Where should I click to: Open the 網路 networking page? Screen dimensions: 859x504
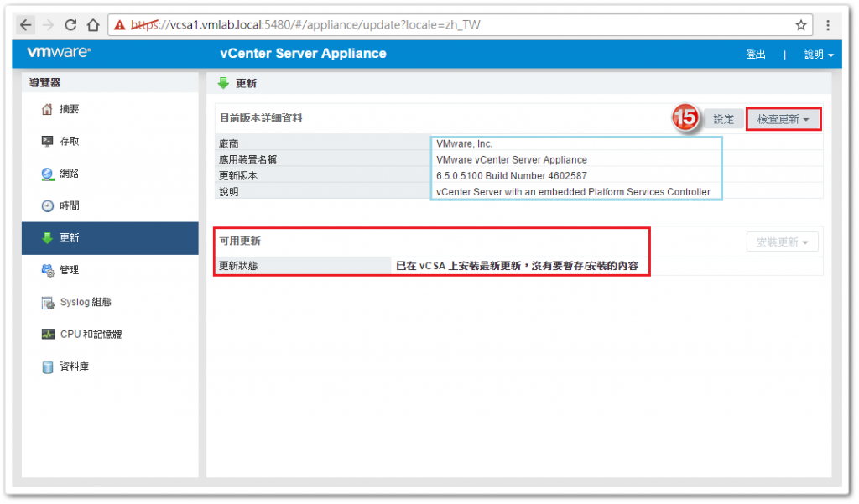(69, 174)
